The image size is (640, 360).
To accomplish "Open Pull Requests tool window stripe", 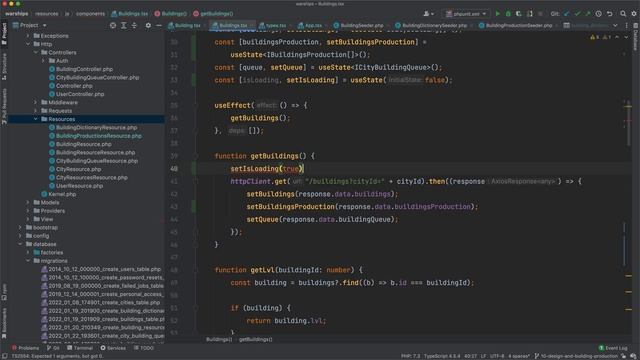I will pos(4,106).
